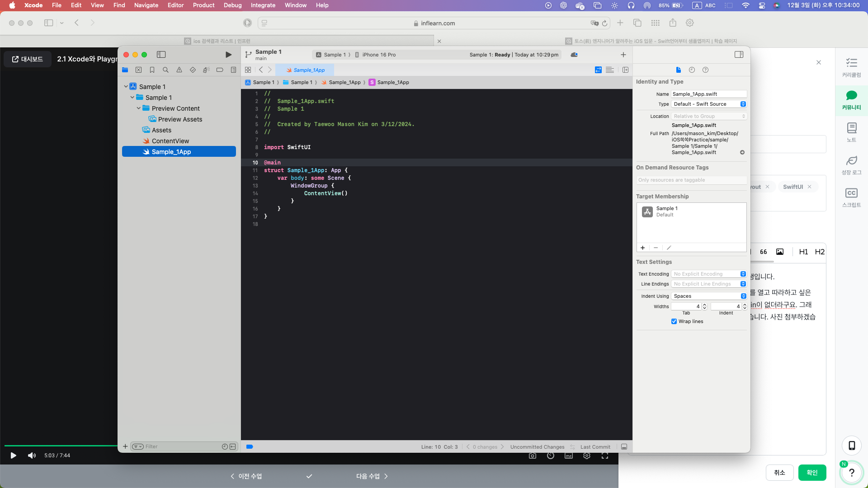This screenshot has height=488, width=868.
Task: Select the editor options split view icon
Action: tap(625, 70)
